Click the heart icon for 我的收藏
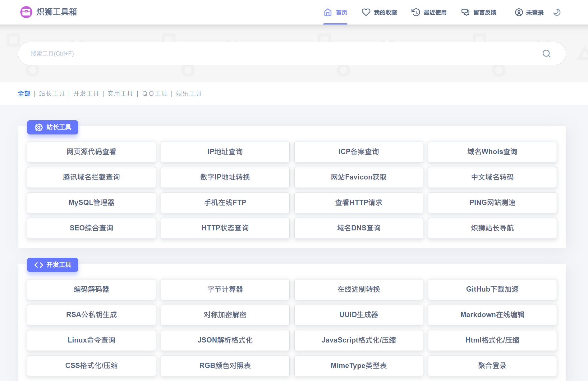588x381 pixels. (366, 12)
